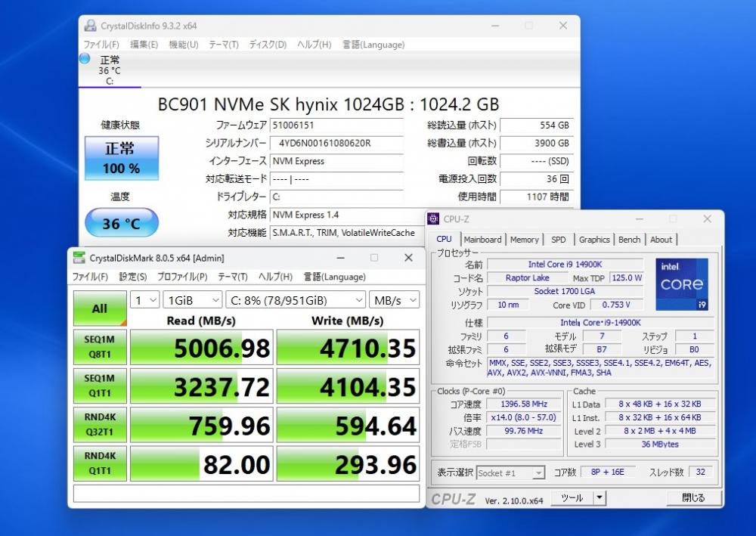Open the test size dropdown showing 1GiB
Image resolution: width=756 pixels, height=536 pixels.
pyautogui.click(x=193, y=300)
